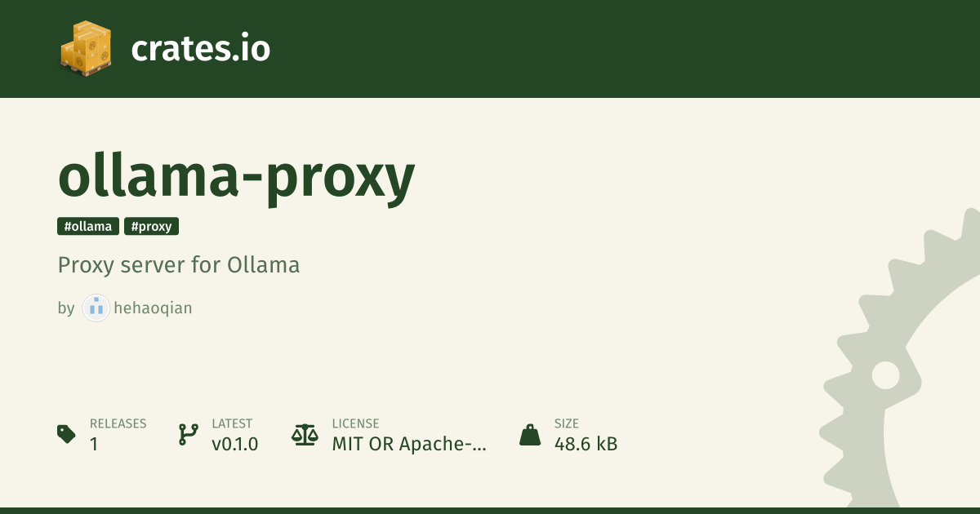Screen dimensions: 980x514
Task: Click the license balance scales icon
Action: [x=305, y=434]
